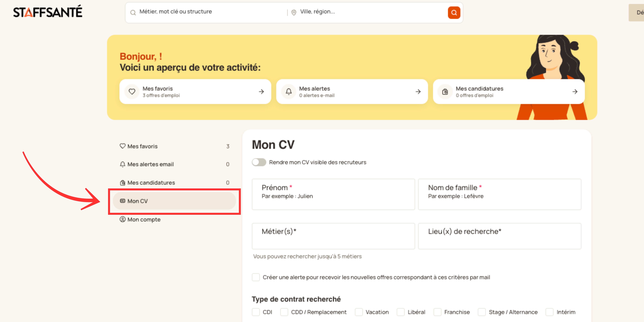Click bell icon beside Mes alertes email
644x322 pixels.
coord(123,164)
